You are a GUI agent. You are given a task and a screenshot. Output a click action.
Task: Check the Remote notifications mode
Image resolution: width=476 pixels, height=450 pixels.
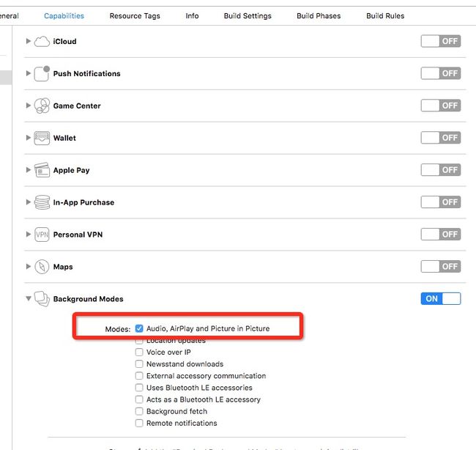[139, 424]
